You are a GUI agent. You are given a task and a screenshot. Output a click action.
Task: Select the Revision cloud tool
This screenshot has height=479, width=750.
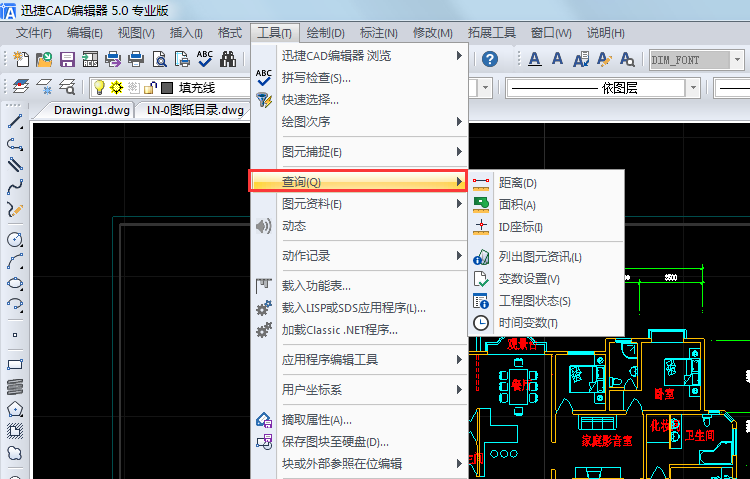pos(15,453)
